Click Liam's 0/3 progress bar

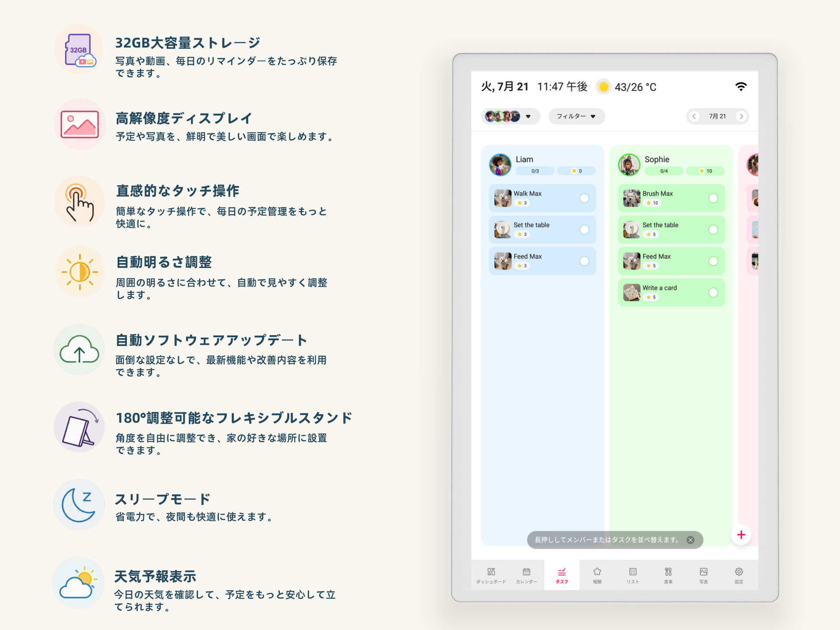click(x=535, y=171)
